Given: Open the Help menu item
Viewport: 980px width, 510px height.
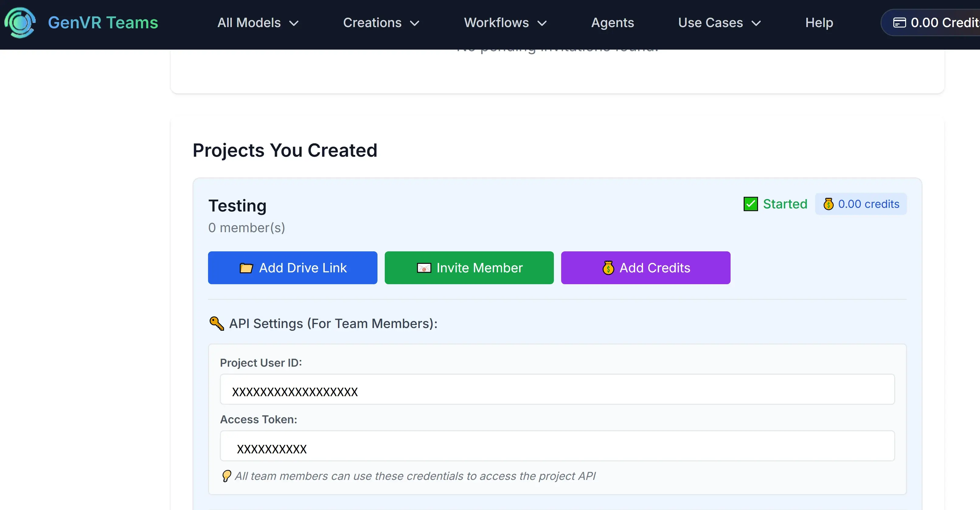Looking at the screenshot, I should tap(819, 23).
